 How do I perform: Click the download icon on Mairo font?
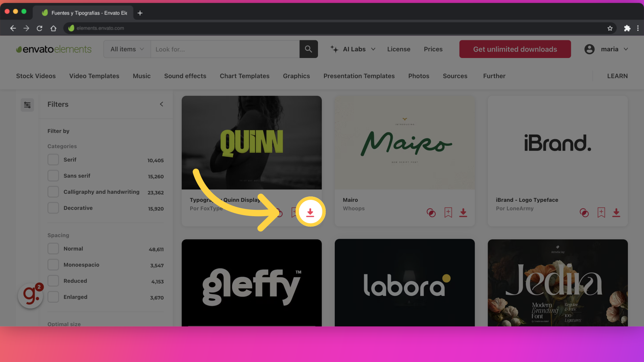tap(463, 213)
